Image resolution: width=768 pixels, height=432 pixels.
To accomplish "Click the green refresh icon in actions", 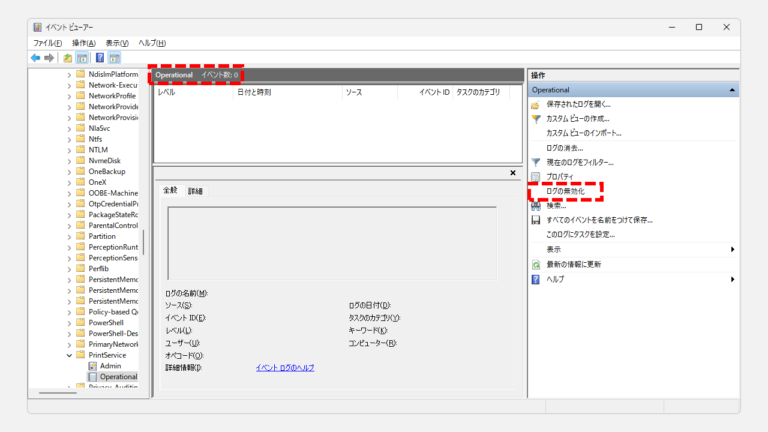I will pyautogui.click(x=536, y=264).
